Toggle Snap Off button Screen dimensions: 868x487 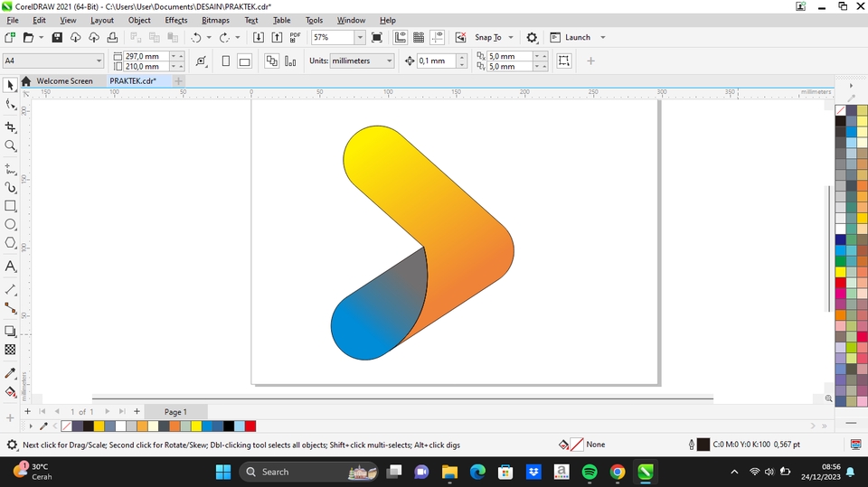coord(460,38)
